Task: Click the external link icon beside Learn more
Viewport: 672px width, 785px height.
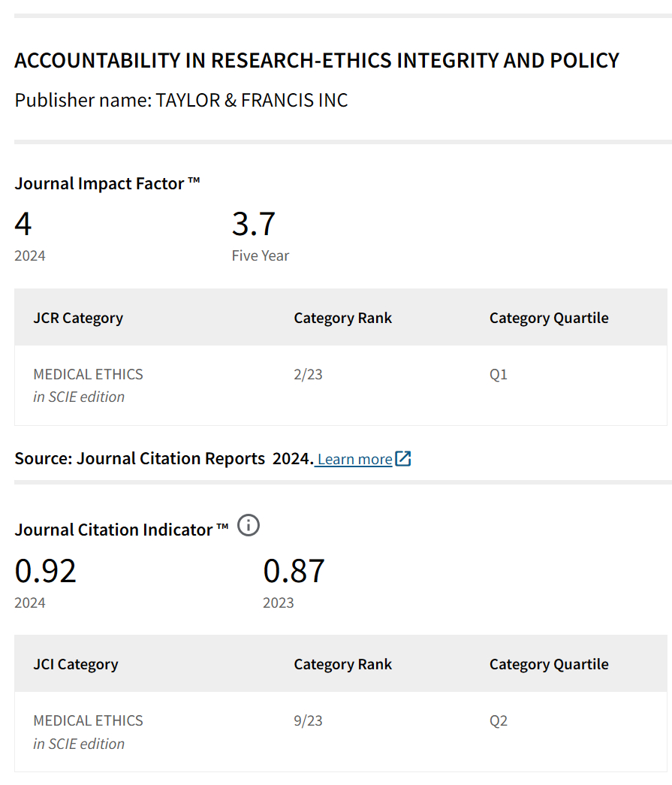Action: [x=403, y=458]
